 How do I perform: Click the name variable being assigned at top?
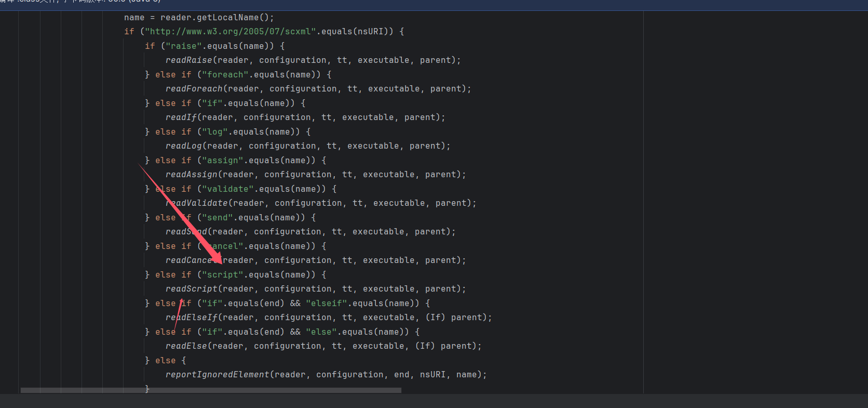tap(134, 18)
